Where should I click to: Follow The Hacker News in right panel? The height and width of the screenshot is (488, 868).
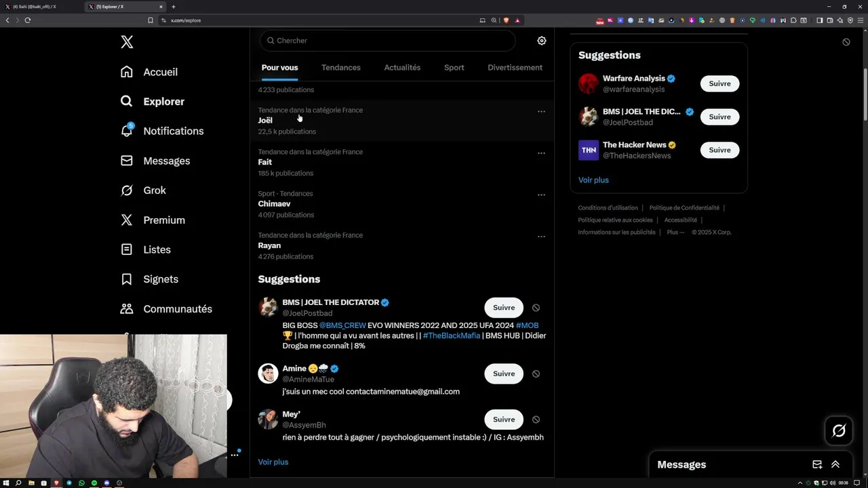click(719, 150)
